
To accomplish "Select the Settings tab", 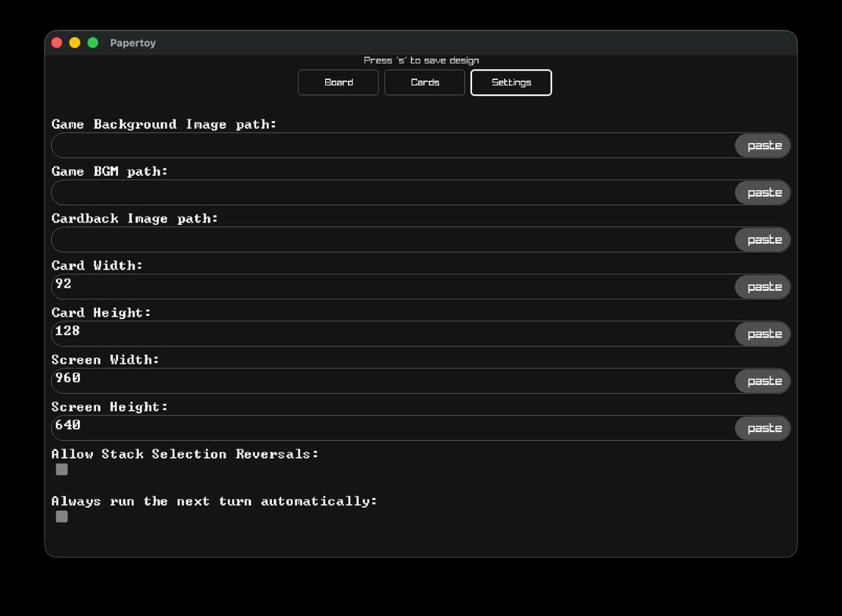I will (x=511, y=82).
